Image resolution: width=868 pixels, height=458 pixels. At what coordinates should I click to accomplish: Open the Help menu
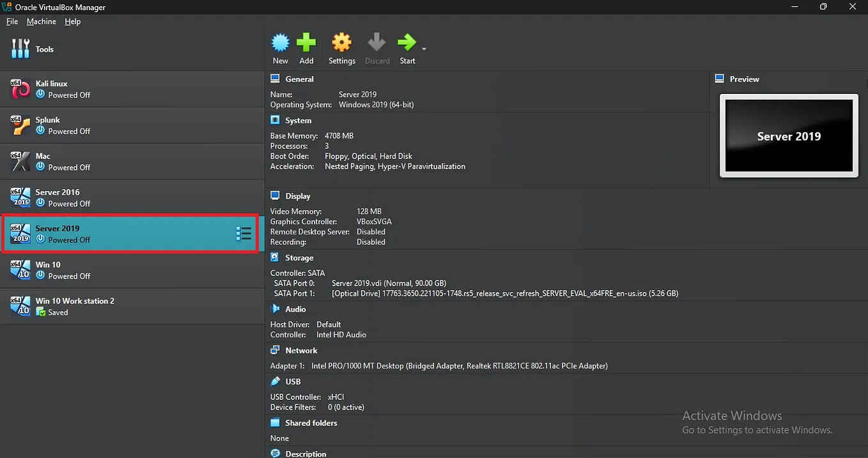(72, 21)
